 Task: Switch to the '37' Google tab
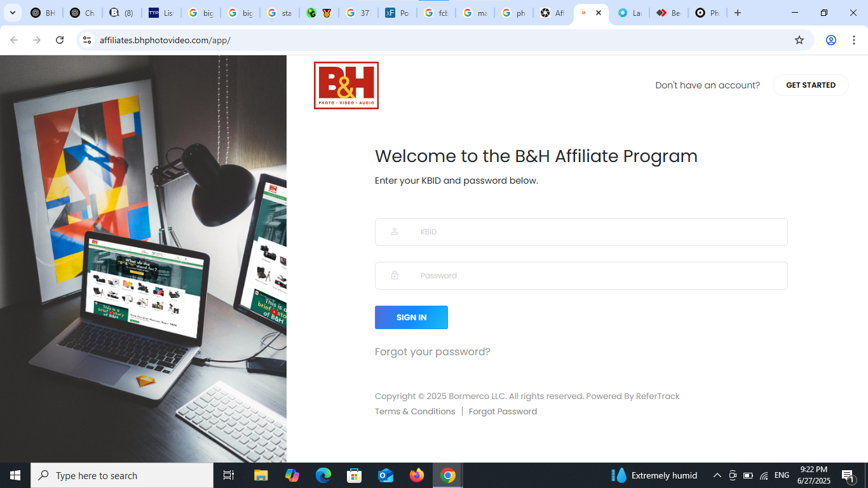pyautogui.click(x=357, y=13)
